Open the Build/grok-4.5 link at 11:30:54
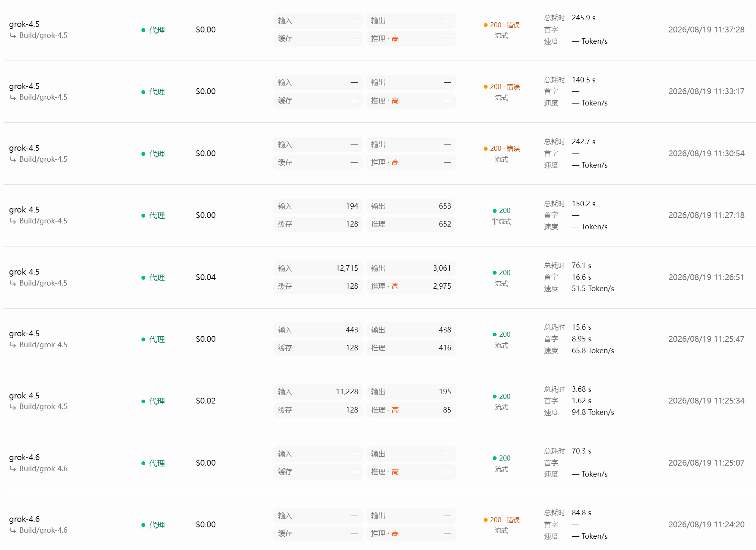Viewport: 756px width, 550px height. coord(43,159)
